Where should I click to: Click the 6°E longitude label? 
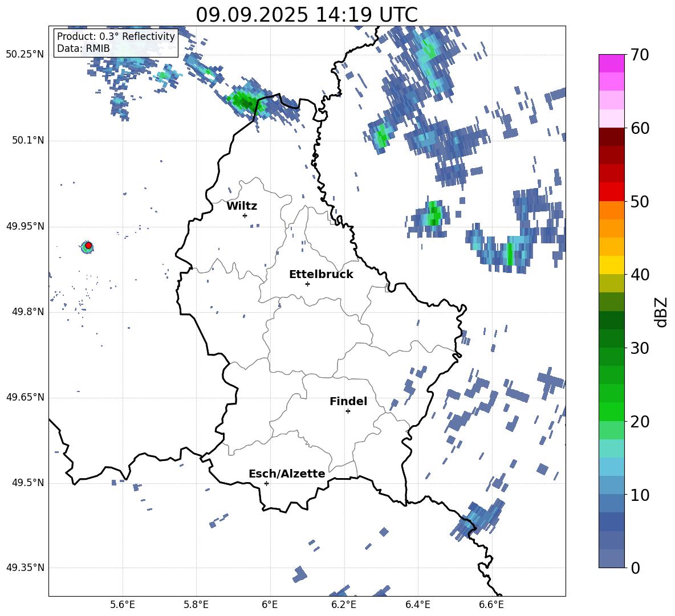pos(270,605)
